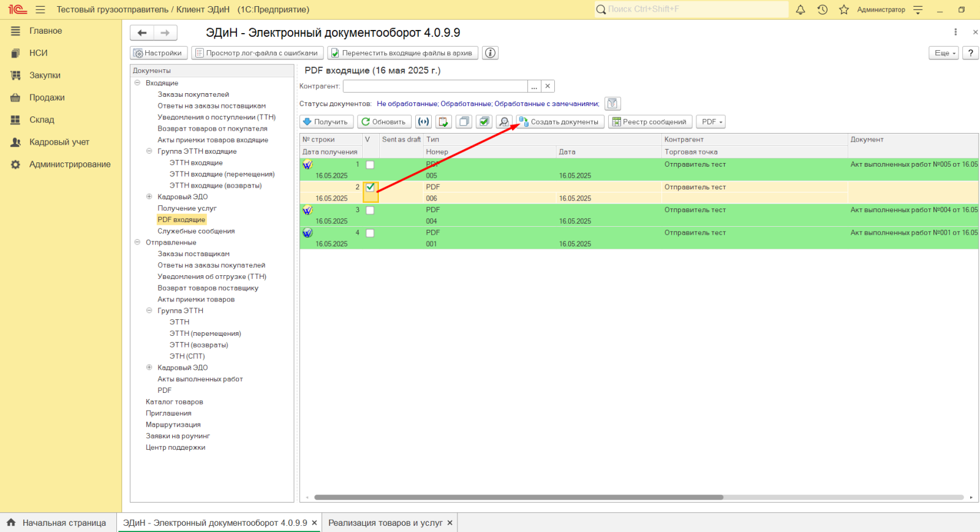Viewport: 980px width, 532px height.
Task: Check the box in row 4
Action: click(370, 233)
